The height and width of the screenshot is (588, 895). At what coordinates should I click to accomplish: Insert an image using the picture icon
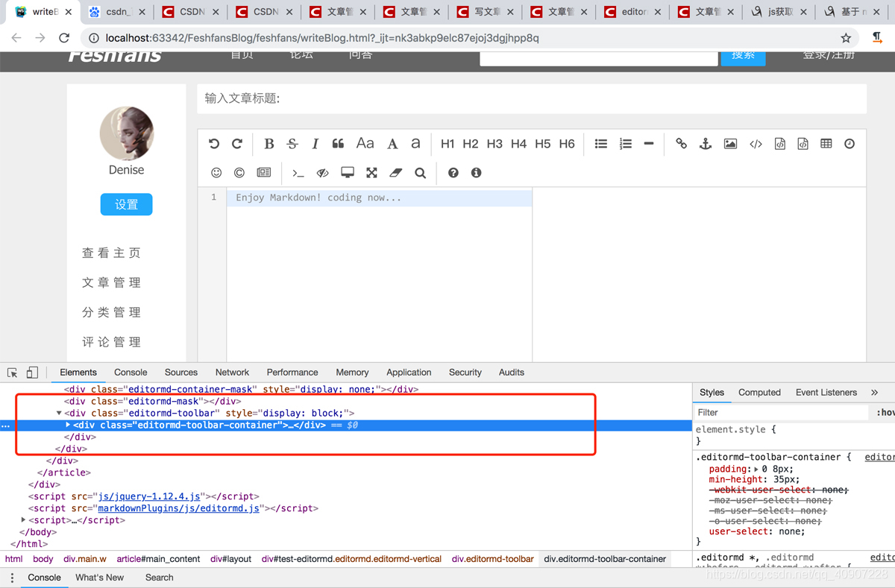(730, 144)
